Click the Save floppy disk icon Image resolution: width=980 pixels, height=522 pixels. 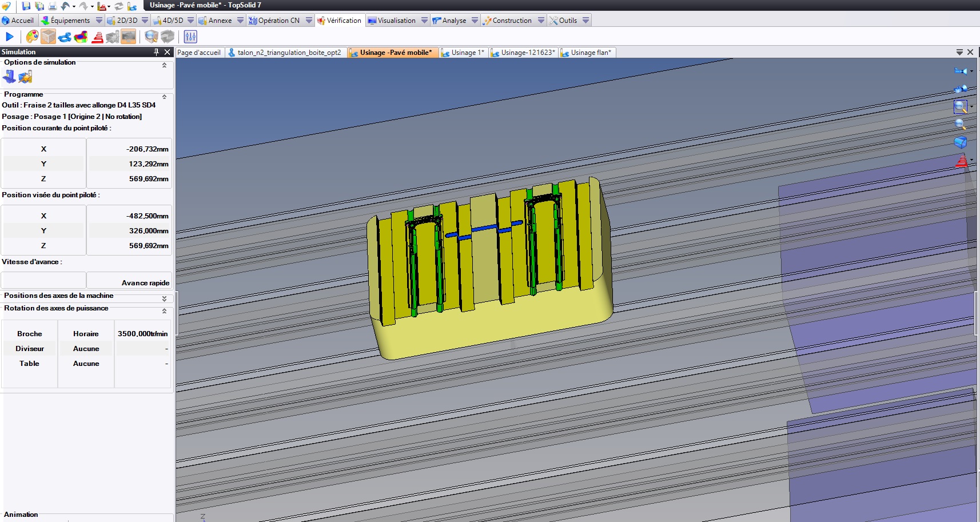coord(26,6)
